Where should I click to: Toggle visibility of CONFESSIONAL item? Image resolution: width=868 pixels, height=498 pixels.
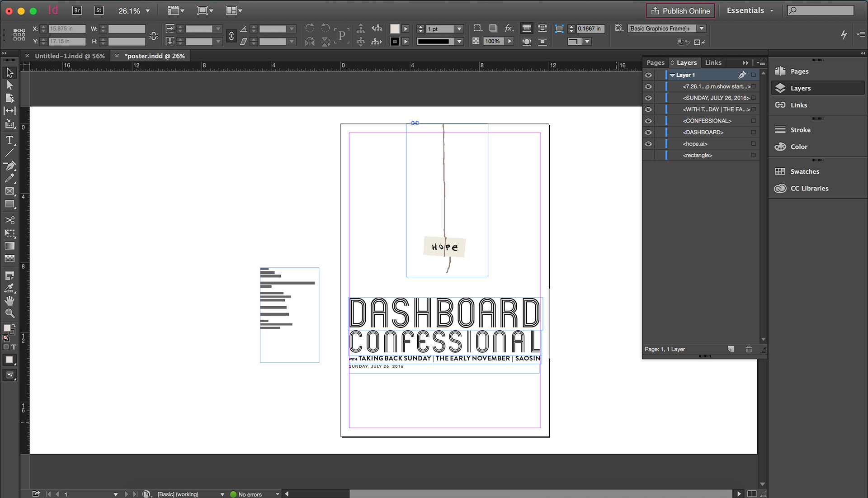click(648, 121)
